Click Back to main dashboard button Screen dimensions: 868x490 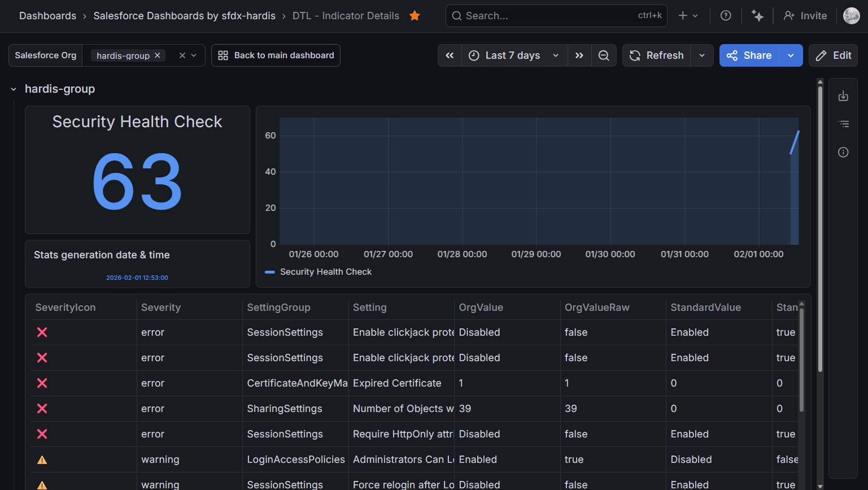pos(276,55)
